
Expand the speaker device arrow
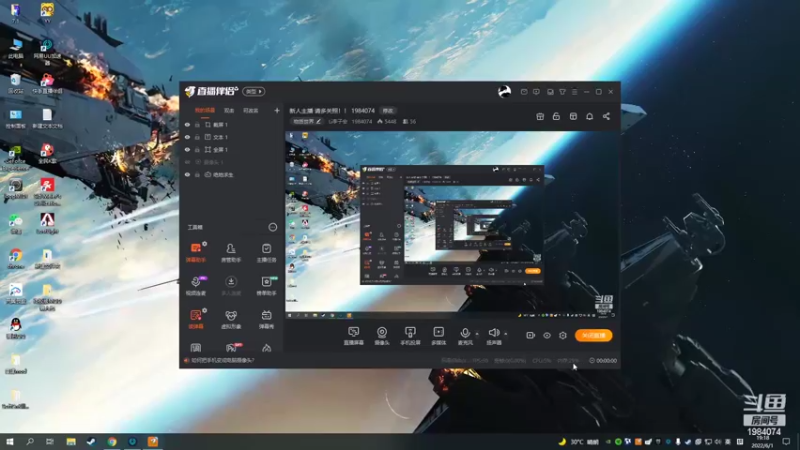(x=506, y=334)
